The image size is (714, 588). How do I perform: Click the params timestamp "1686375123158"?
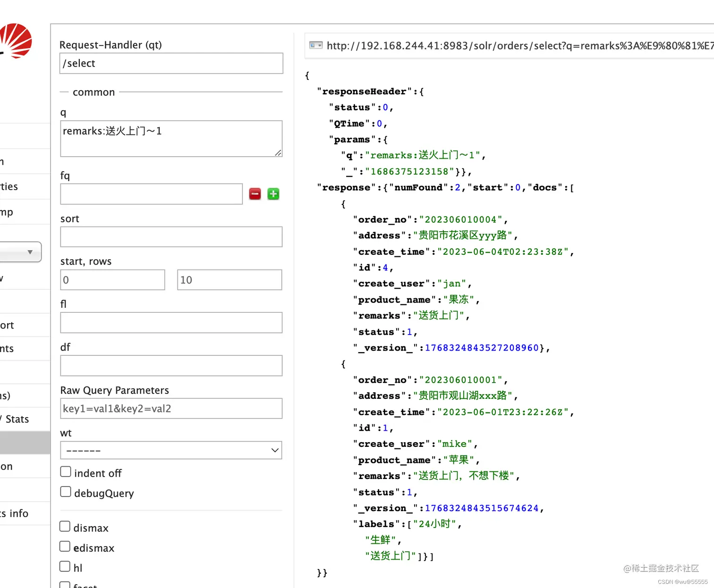pyautogui.click(x=409, y=171)
